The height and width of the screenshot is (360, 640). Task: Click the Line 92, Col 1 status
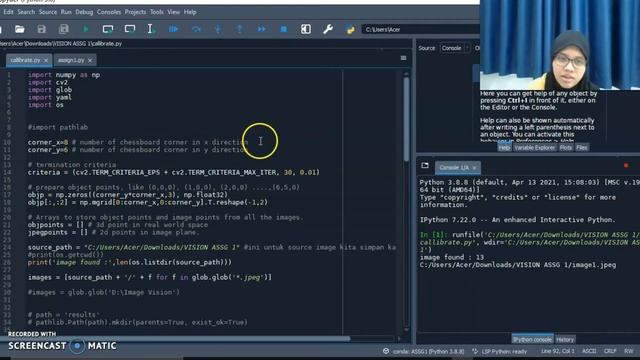(x=558, y=351)
